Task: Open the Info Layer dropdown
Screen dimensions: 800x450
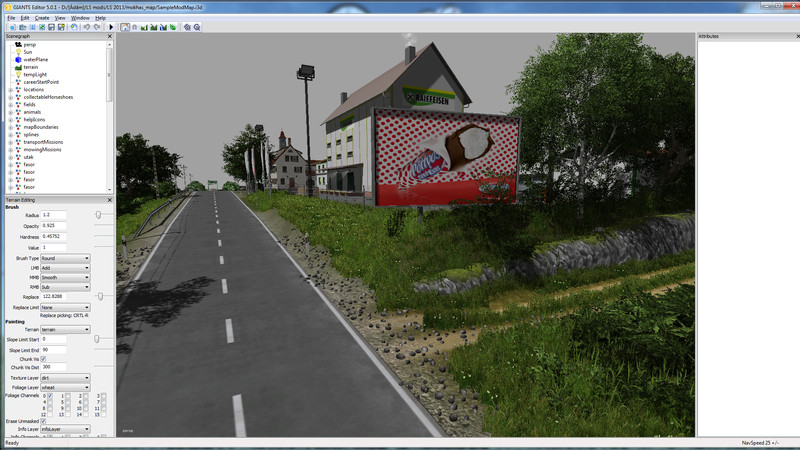Action: tap(65, 429)
